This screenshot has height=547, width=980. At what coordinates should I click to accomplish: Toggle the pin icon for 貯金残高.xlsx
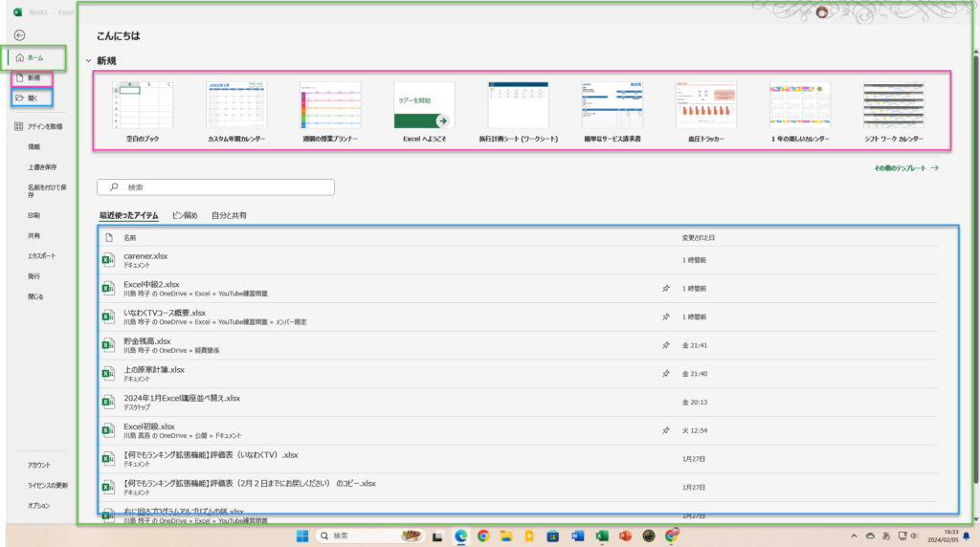click(x=665, y=345)
